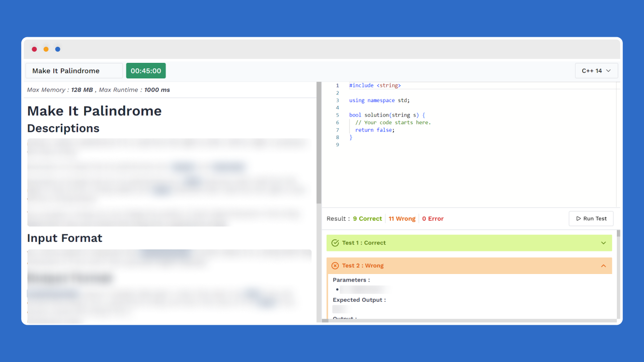Click code line 'using namespace std;'

379,101
